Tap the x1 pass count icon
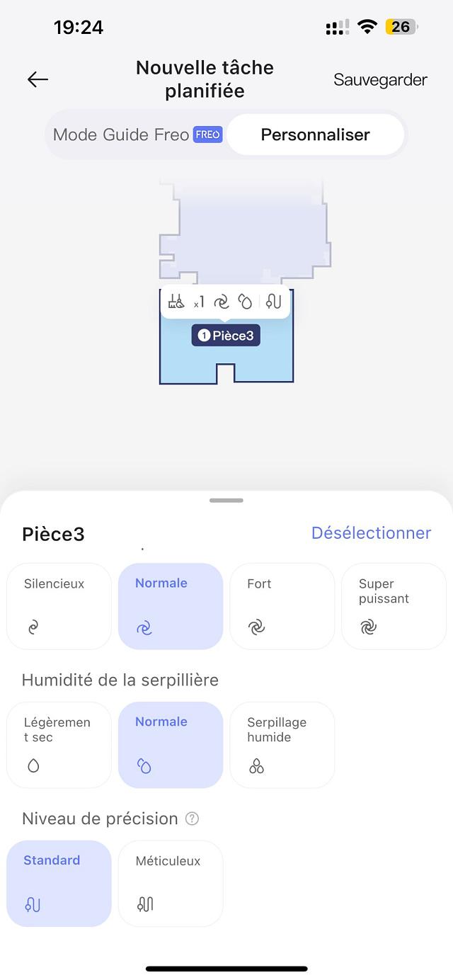Viewport: 453px width, 980px height. pyautogui.click(x=199, y=302)
